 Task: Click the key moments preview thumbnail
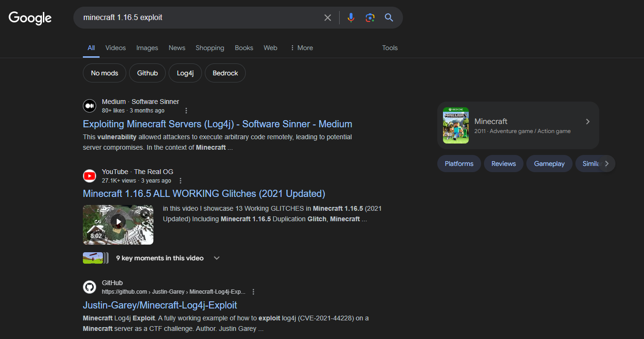(95, 258)
